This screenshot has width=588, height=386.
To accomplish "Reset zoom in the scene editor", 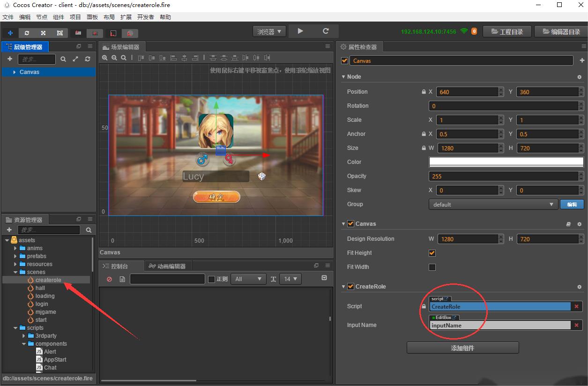I will 124,58.
